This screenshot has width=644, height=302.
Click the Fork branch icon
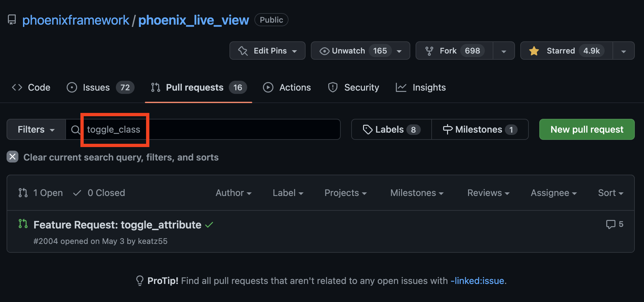(429, 51)
